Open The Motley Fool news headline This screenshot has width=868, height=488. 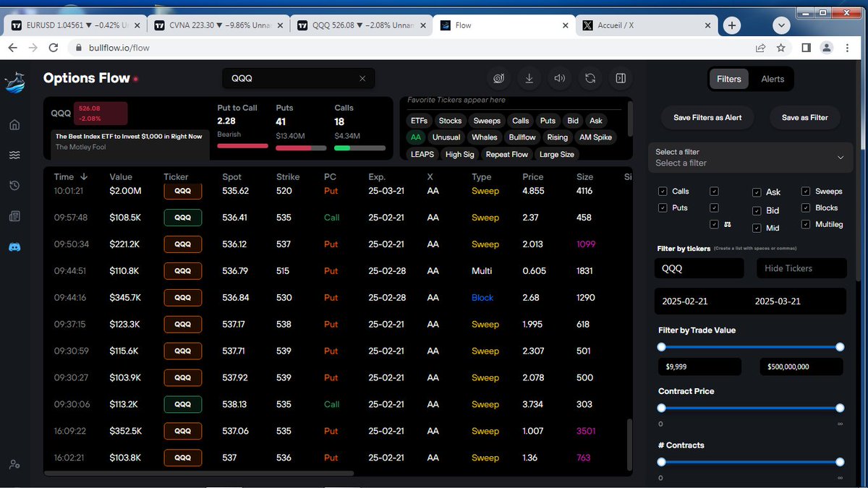coord(129,140)
